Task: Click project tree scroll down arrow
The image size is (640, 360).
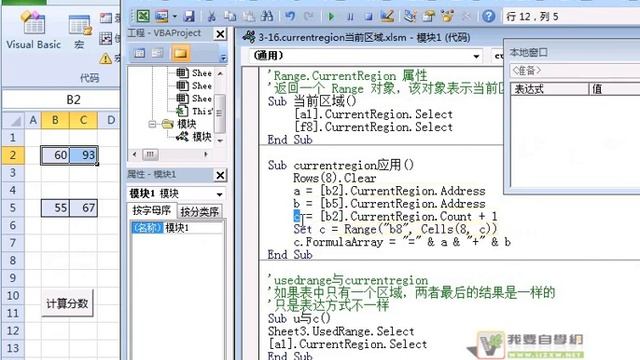Action: coord(220,140)
